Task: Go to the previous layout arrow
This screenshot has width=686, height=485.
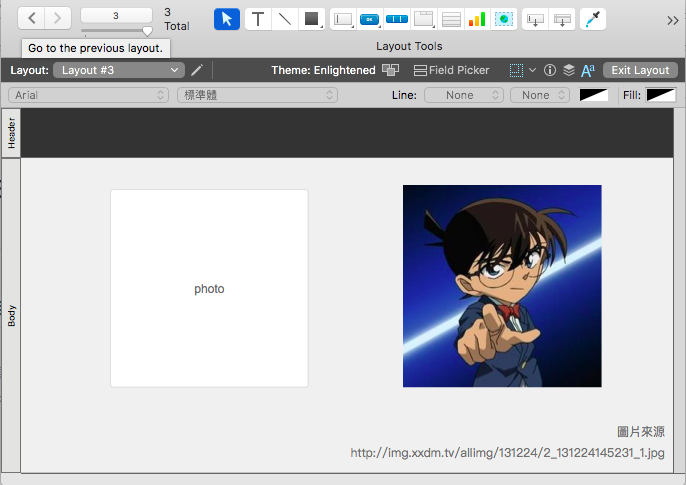Action: click(32, 18)
